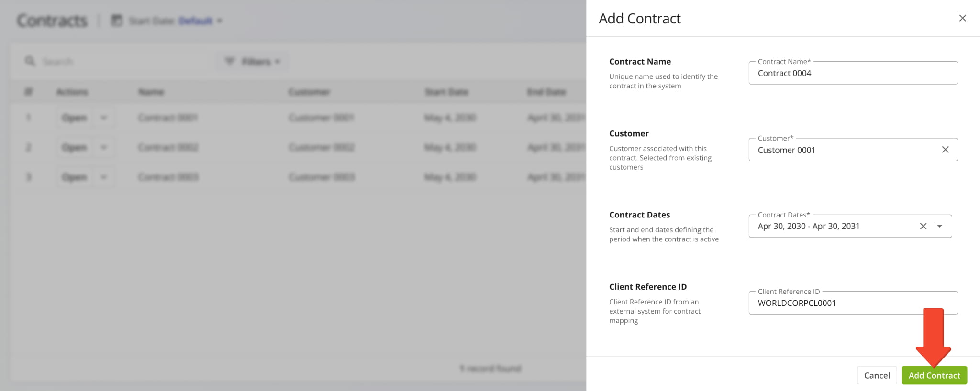The width and height of the screenshot is (980, 391).
Task: Click the calendar icon beside Start Date
Action: [x=117, y=21]
